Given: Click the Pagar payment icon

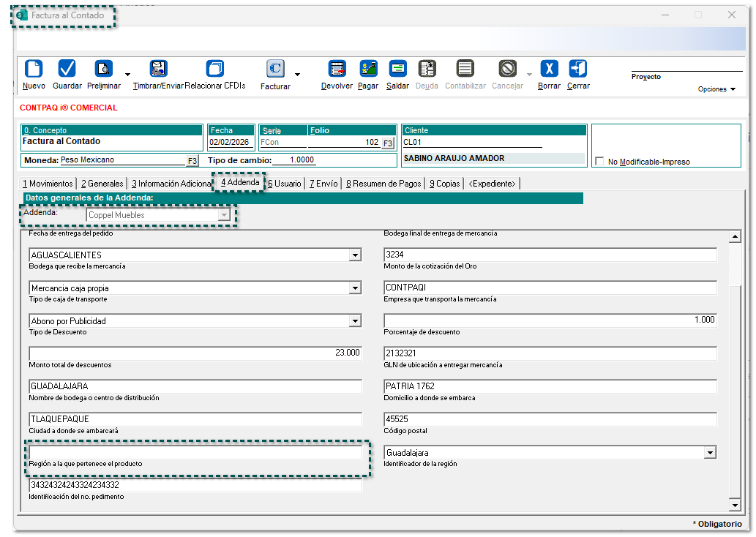Looking at the screenshot, I should pos(368,70).
